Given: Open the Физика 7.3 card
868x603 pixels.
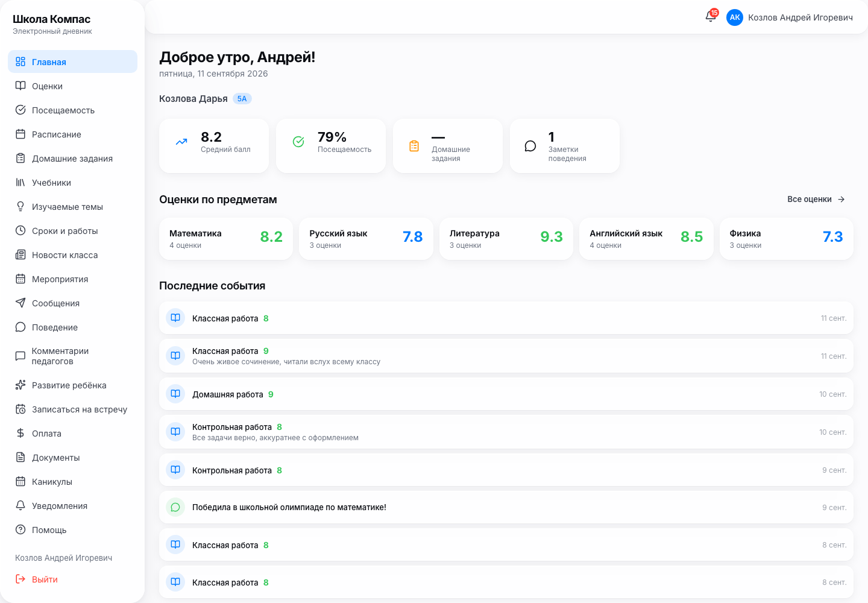Looking at the screenshot, I should point(787,239).
